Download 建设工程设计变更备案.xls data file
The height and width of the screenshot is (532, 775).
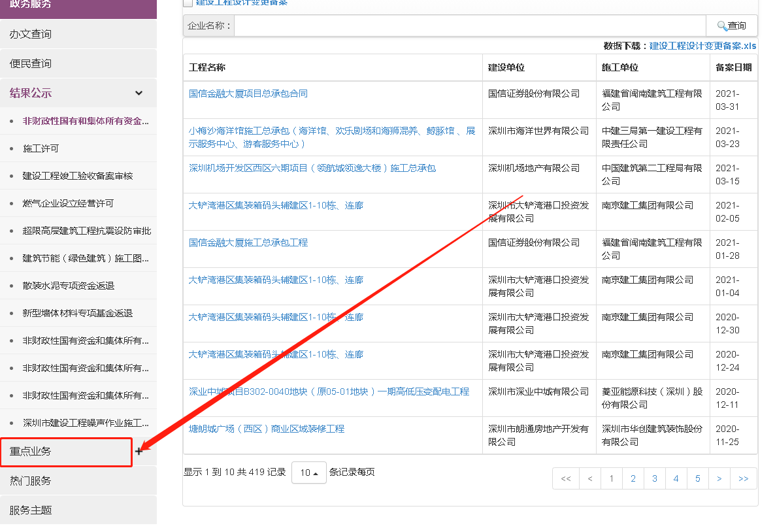(x=703, y=46)
